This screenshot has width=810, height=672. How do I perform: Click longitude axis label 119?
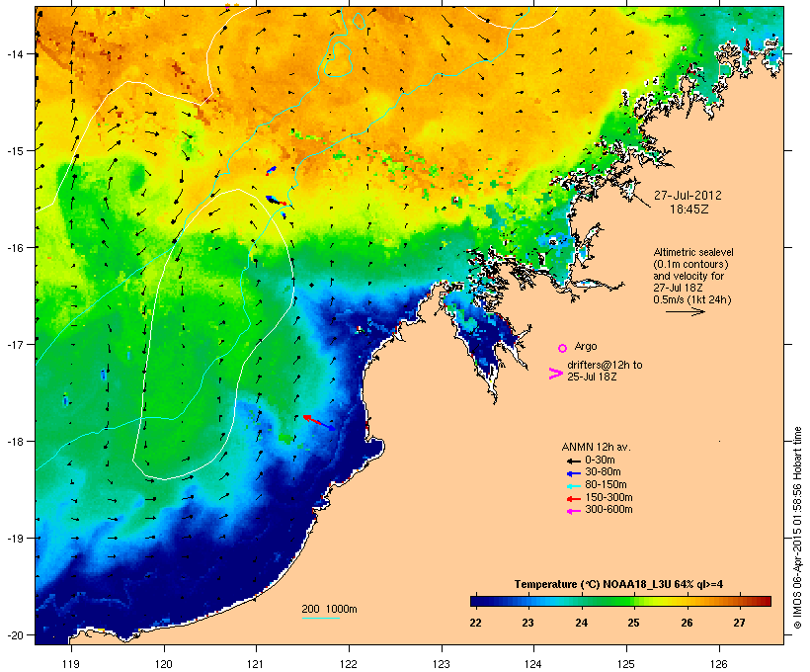coord(71,664)
